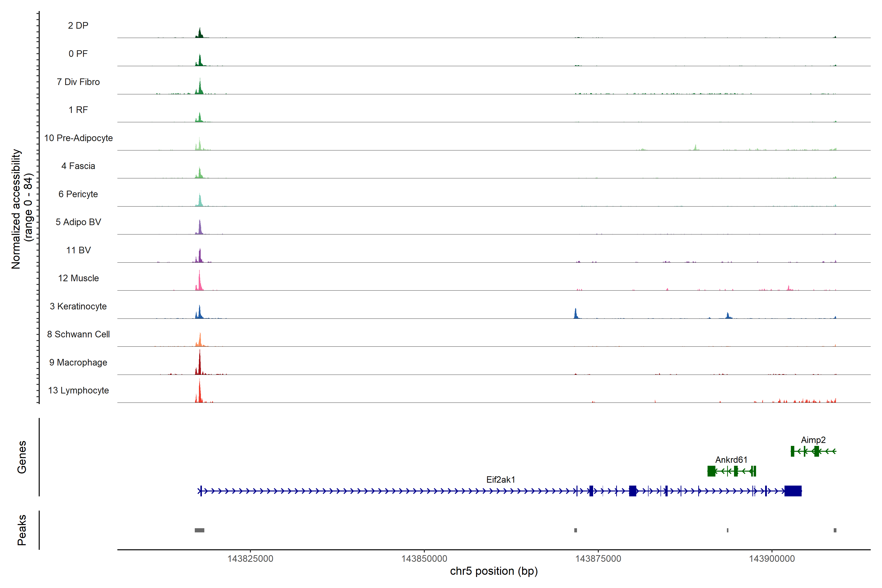Viewport: 882px width, 588px height.
Task: Click the 143825000 axis tick label
Action: click(250, 559)
